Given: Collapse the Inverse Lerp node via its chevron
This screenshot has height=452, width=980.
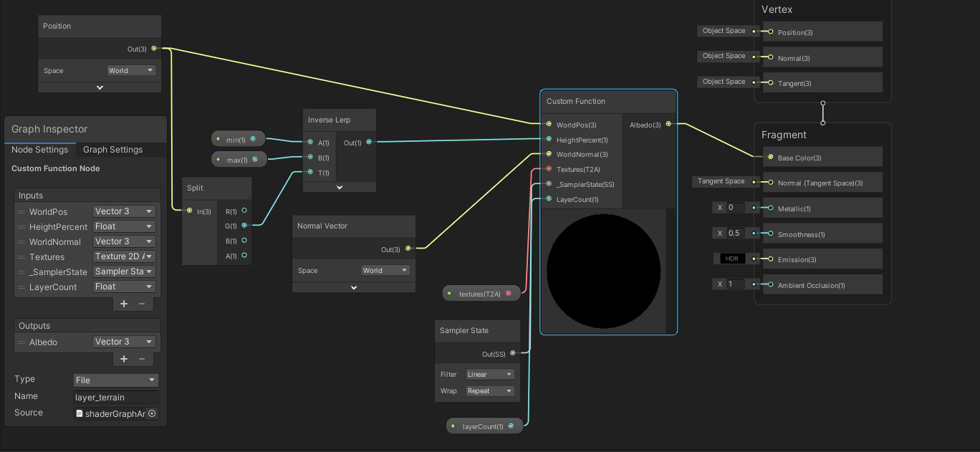Looking at the screenshot, I should (339, 186).
